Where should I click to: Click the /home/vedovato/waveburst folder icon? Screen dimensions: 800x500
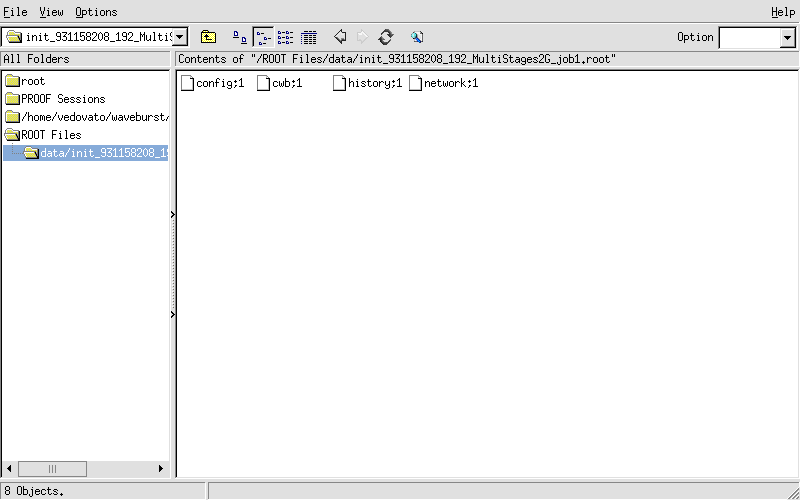pos(12,117)
